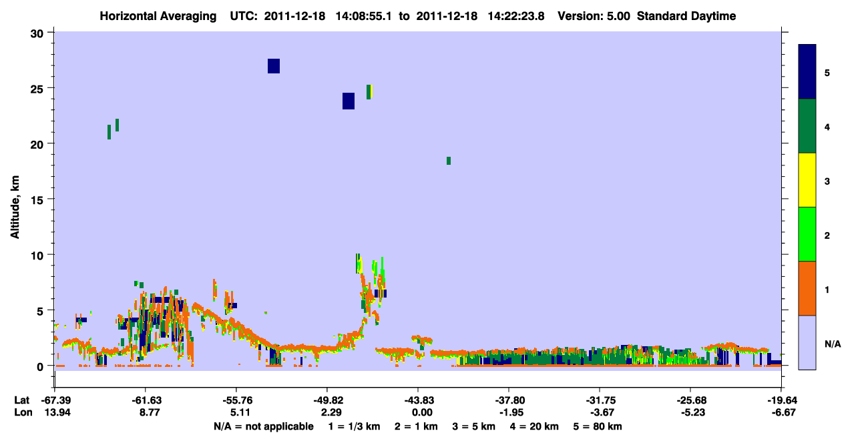Click the navy blue feature near 24 km altitude
Image resolution: width=868 pixels, height=445 pixels.
[x=349, y=101]
